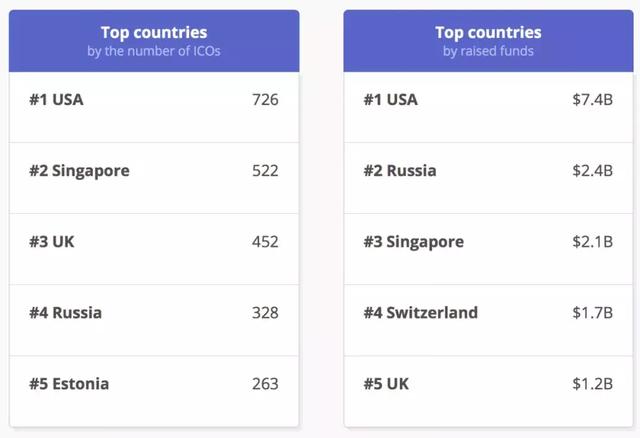Click the '#5 Estonia' row
Image resolution: width=640 pixels, height=438 pixels.
point(154,391)
